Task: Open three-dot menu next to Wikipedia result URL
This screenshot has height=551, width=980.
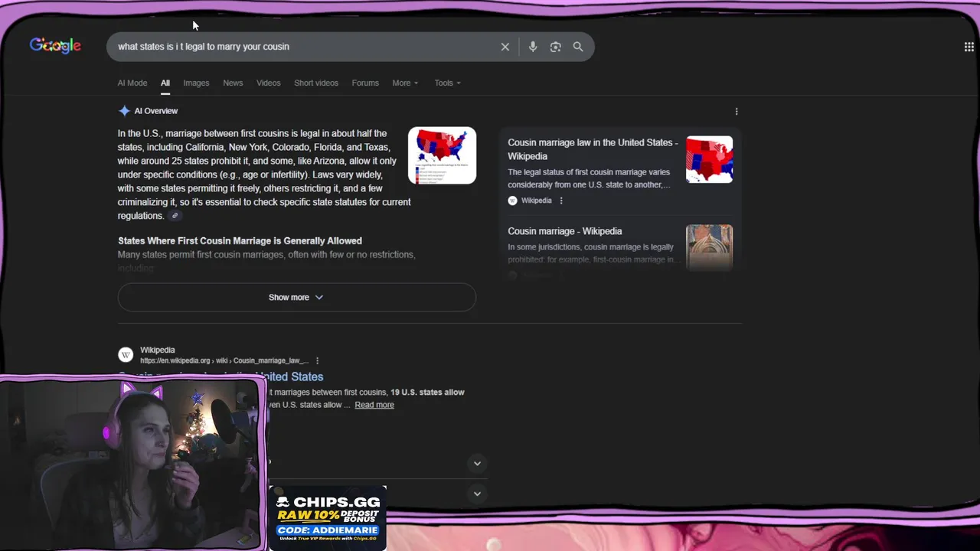Action: (317, 360)
